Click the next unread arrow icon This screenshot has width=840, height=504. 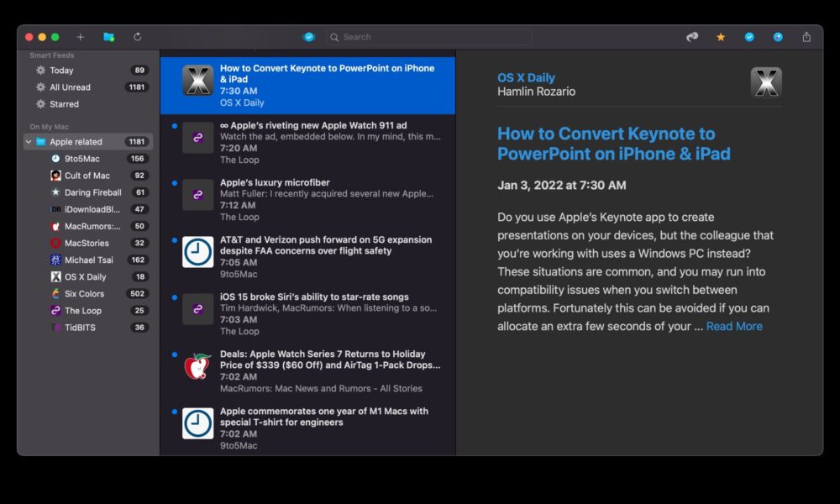pyautogui.click(x=692, y=37)
